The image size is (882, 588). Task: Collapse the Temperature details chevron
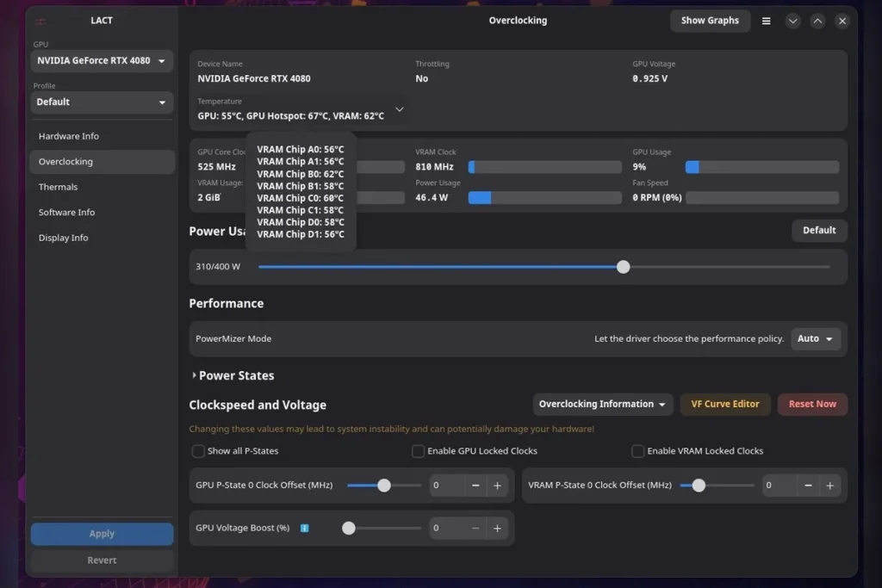click(x=400, y=109)
